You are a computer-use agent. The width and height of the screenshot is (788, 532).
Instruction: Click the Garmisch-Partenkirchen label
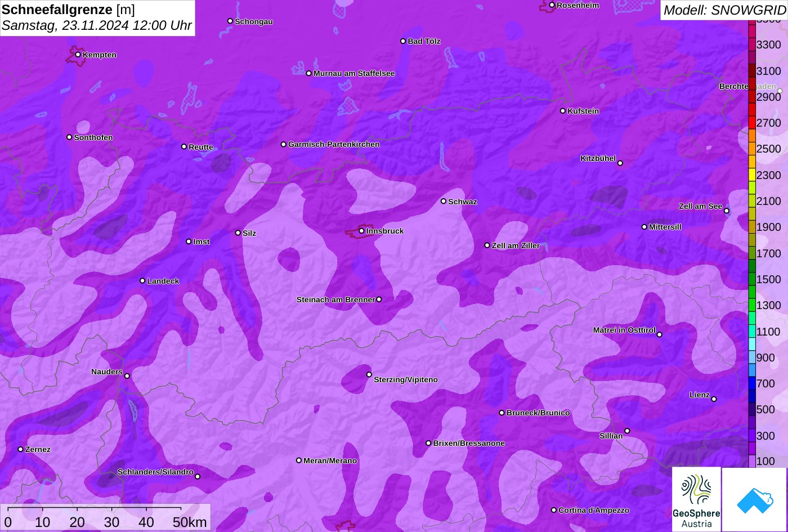point(334,144)
